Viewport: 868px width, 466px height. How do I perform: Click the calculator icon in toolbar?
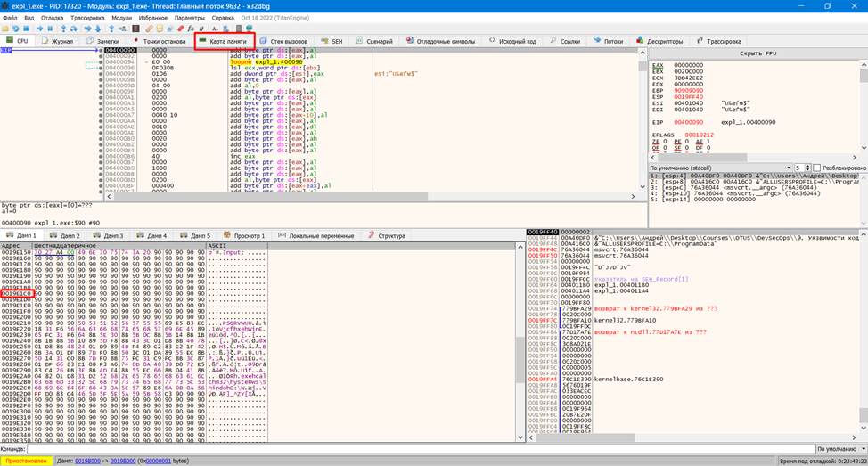coord(238,29)
